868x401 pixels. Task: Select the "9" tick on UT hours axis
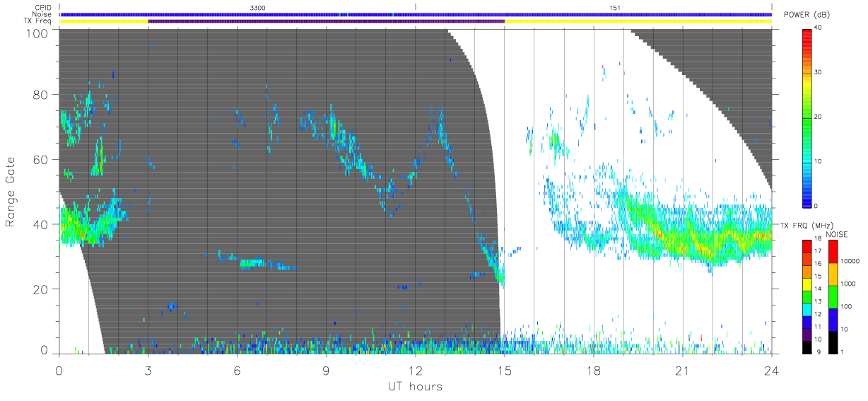326,370
